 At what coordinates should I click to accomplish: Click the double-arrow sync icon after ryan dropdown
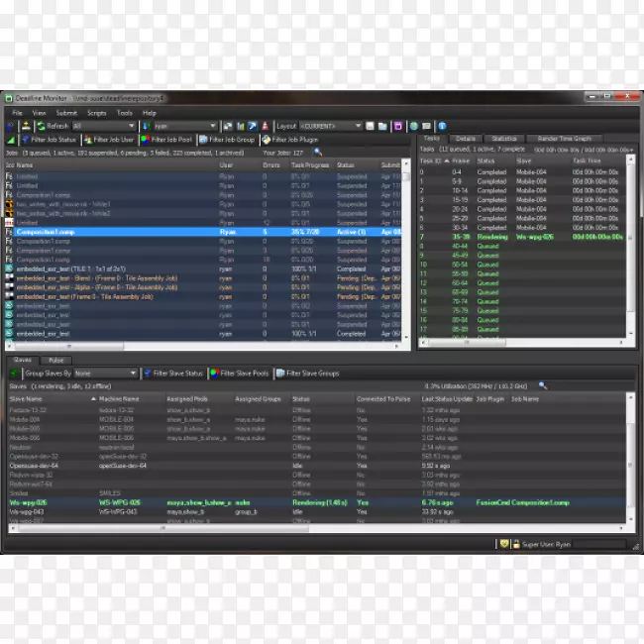(x=228, y=126)
